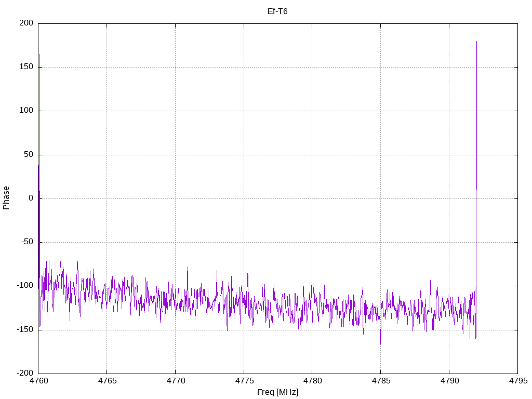Click the 4795 x-axis tick label
532x399 pixels.
click(518, 381)
